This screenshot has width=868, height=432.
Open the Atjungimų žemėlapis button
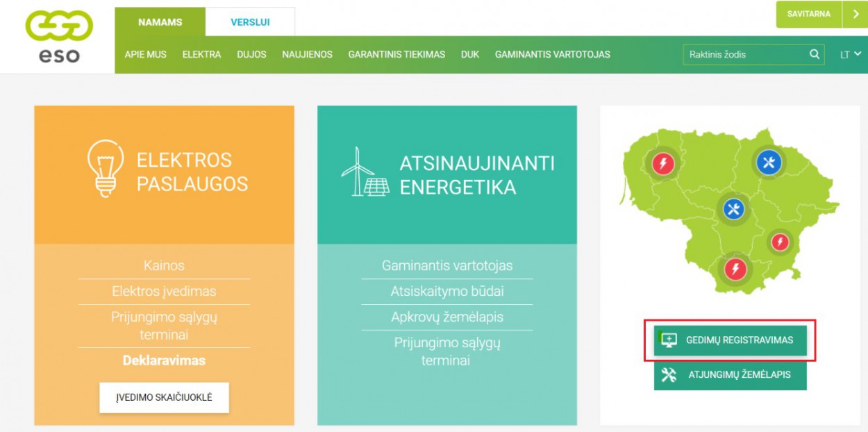pos(730,375)
